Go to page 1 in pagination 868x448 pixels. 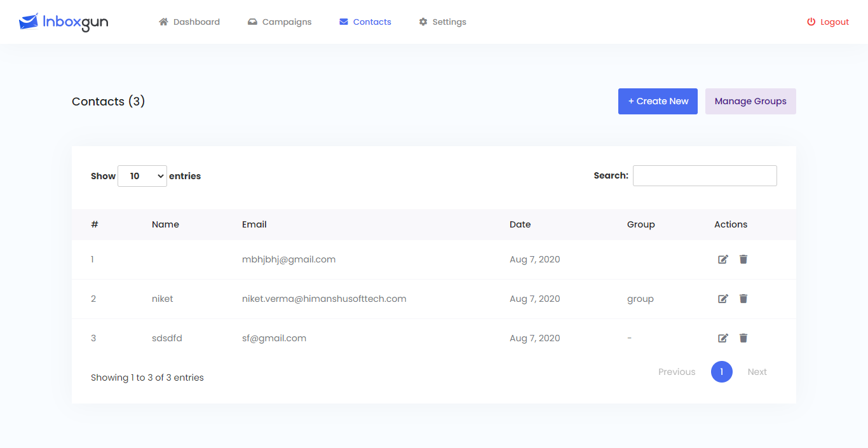click(x=721, y=372)
